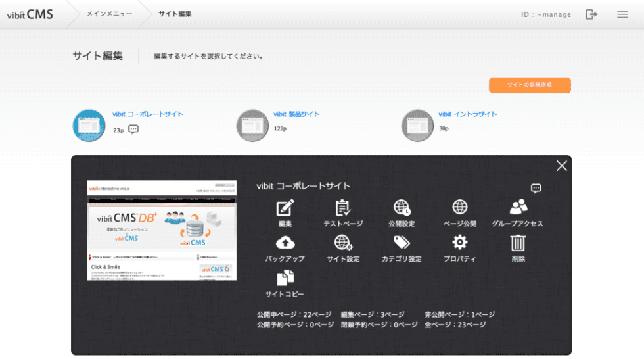The height and width of the screenshot is (359, 644).
Task: Click the ID : ~manage label
Action: click(546, 14)
